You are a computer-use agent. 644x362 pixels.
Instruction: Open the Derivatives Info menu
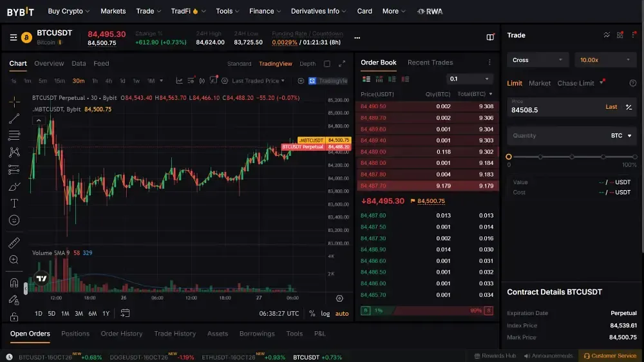(318, 11)
